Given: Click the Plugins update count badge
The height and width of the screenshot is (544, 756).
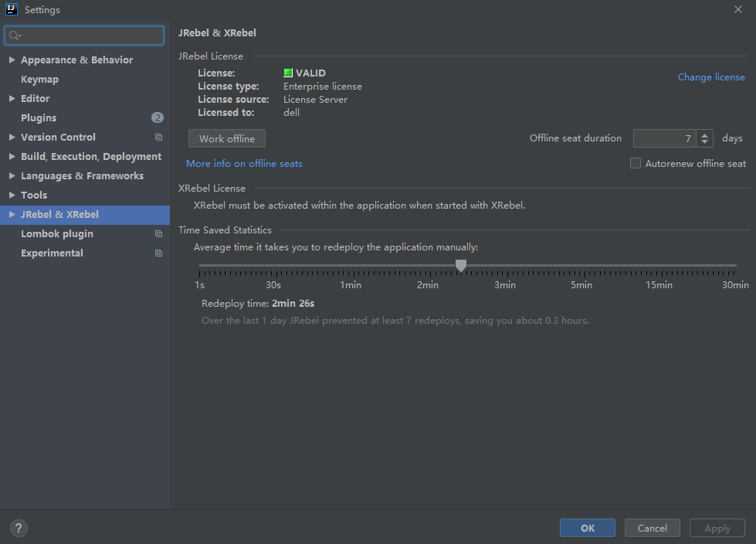Looking at the screenshot, I should click(x=158, y=117).
